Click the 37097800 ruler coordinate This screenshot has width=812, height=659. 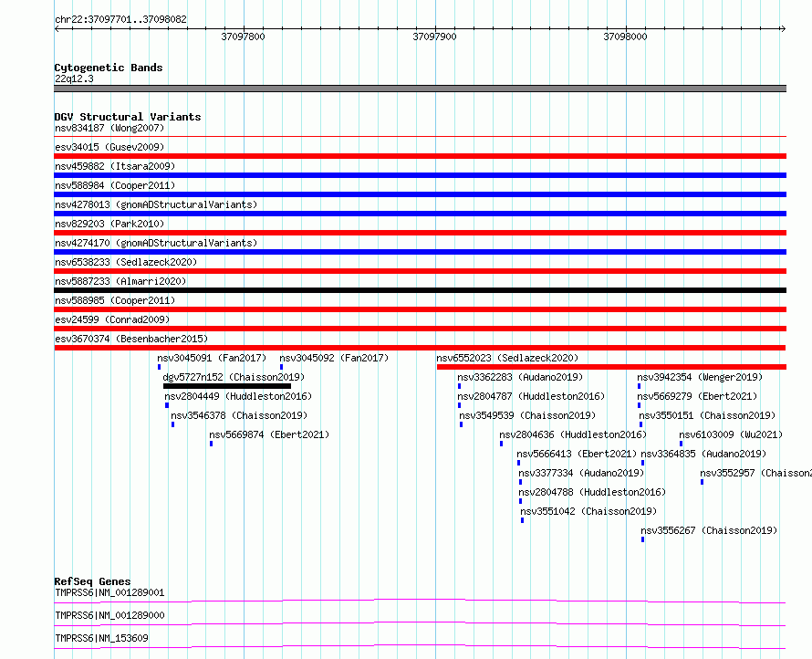coord(243,37)
